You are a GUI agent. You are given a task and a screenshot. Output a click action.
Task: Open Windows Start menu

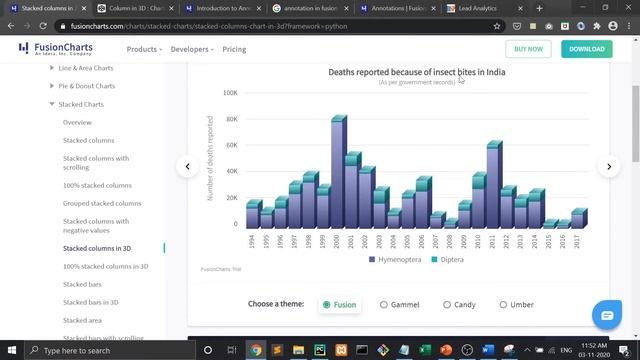click(12, 350)
